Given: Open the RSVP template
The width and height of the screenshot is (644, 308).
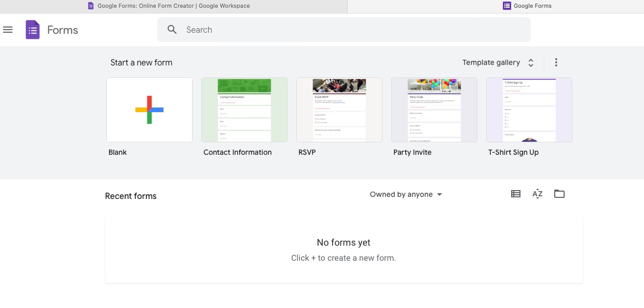Looking at the screenshot, I should point(339,110).
